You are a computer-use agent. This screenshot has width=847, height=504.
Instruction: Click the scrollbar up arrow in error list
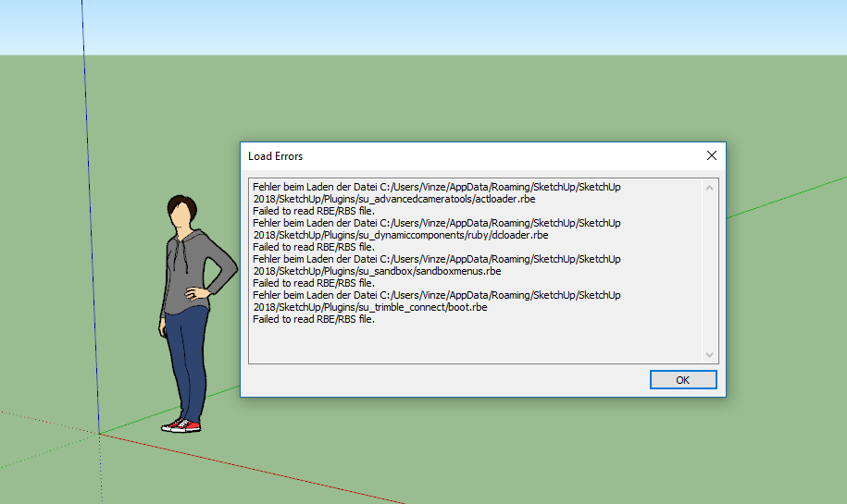click(710, 188)
